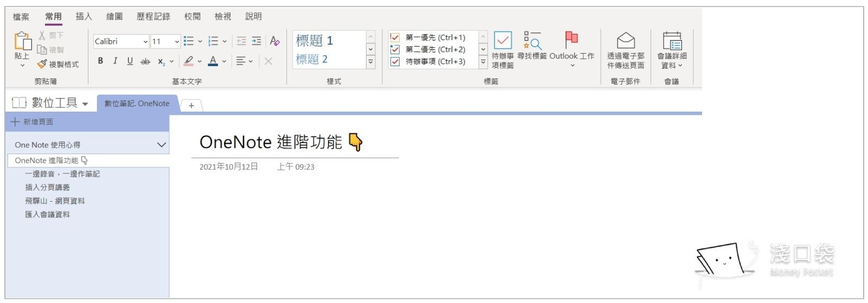The height and width of the screenshot is (303, 868).
Task: Open page 匯入會議資料
Action: [47, 215]
